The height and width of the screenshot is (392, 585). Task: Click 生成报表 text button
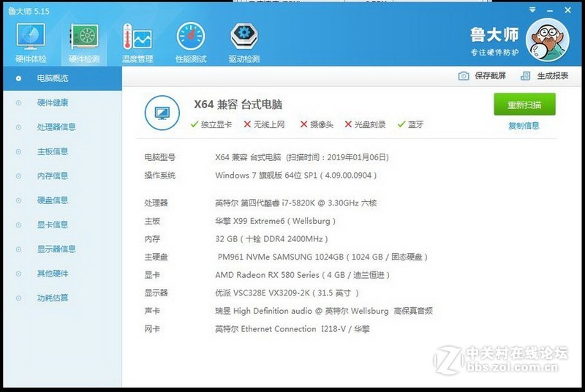(553, 76)
